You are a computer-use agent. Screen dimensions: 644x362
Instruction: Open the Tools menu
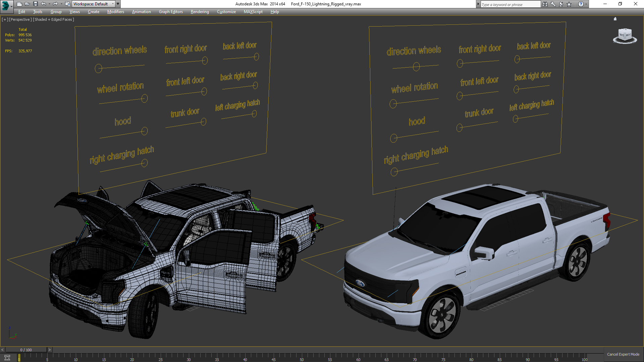tap(38, 12)
